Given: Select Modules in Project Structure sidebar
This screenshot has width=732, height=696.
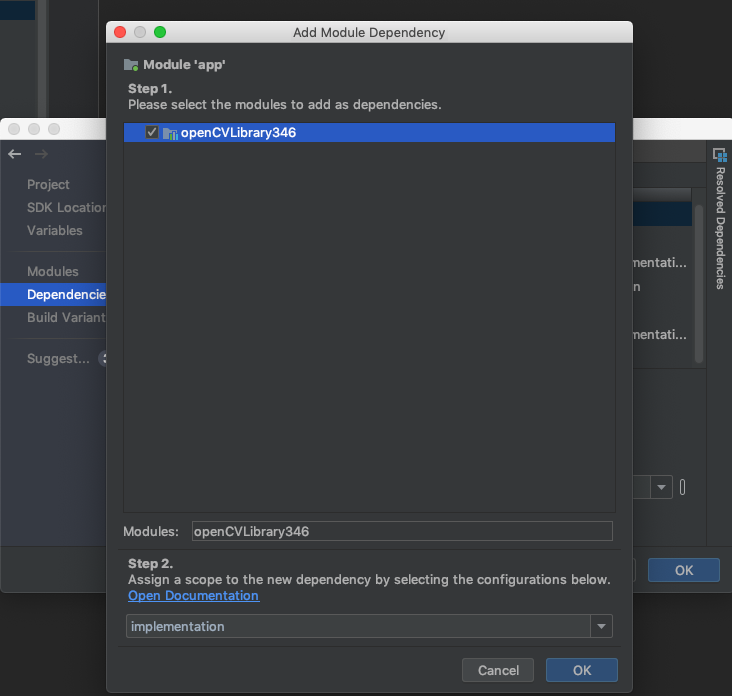Looking at the screenshot, I should tap(53, 271).
